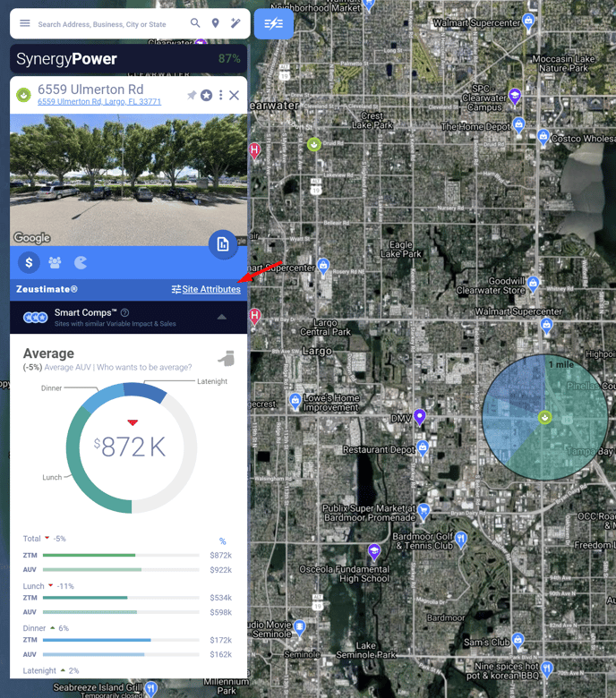The height and width of the screenshot is (698, 616).
Task: Click the location pin icon in search bar
Action: (x=215, y=23)
